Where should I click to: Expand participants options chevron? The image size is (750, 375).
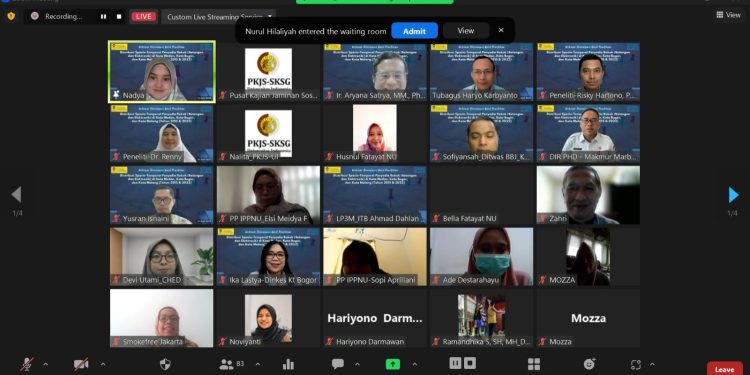pos(258,364)
